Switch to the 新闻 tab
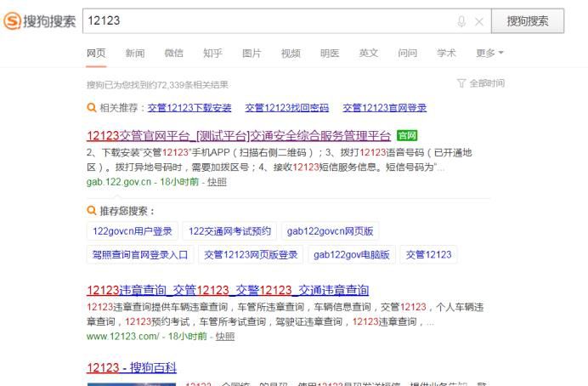This screenshot has width=588, height=386. (x=135, y=54)
